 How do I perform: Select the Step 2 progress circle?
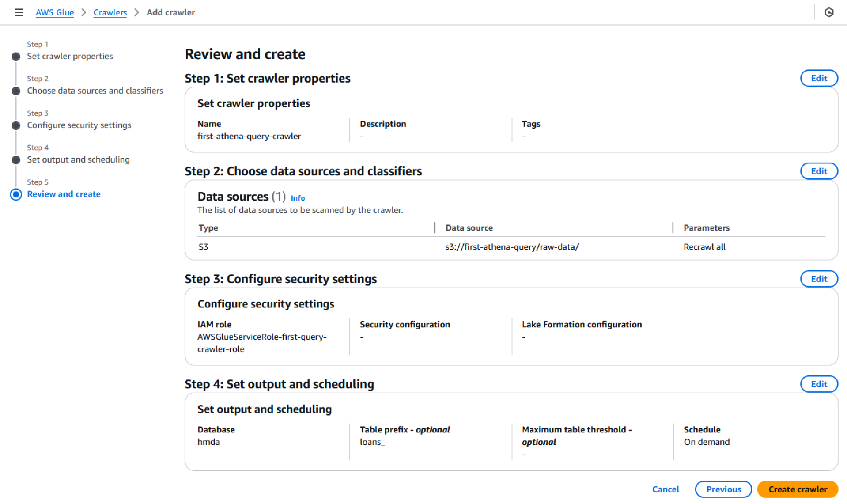[16, 91]
